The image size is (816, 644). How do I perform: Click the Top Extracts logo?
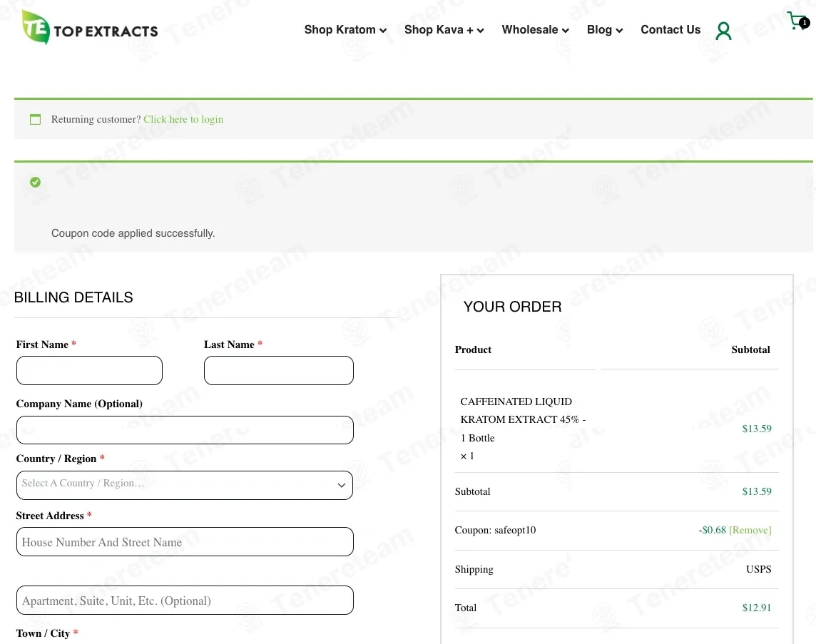pos(90,29)
